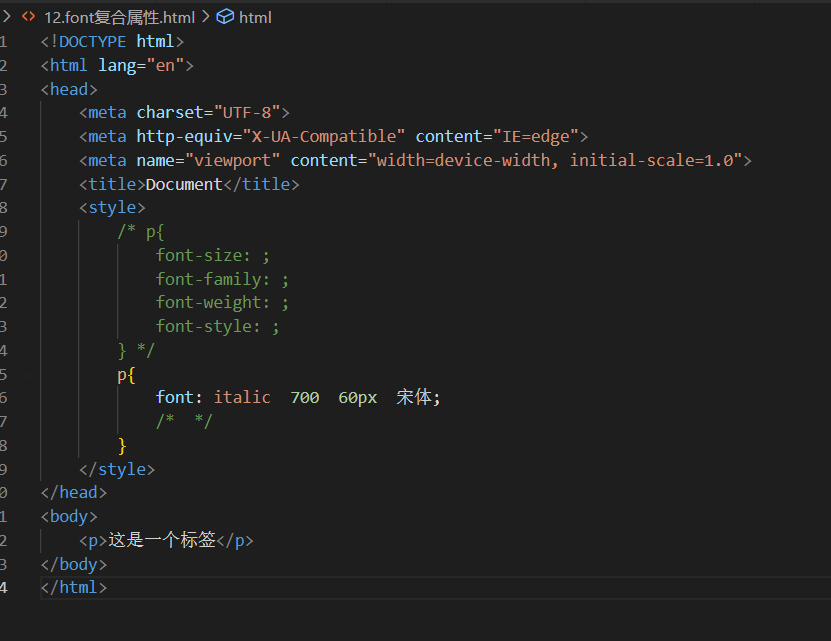Click the html symbol cube icon
Screen dimensions: 831x641
point(225,17)
